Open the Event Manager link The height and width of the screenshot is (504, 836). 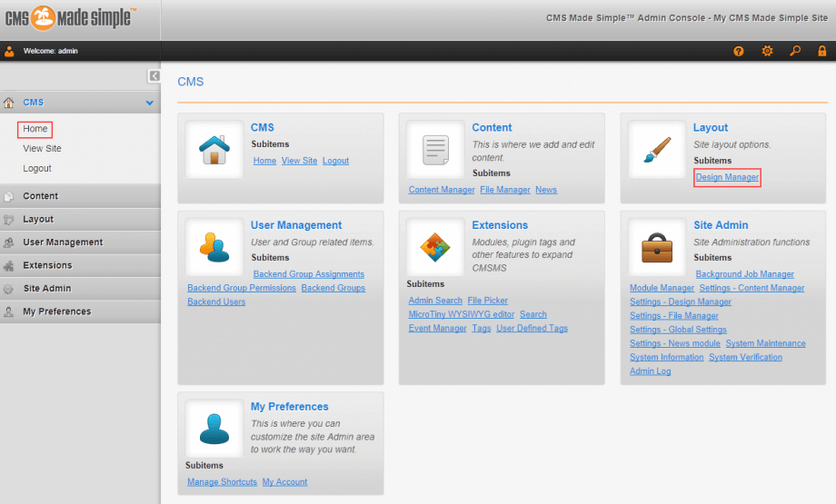click(x=437, y=329)
